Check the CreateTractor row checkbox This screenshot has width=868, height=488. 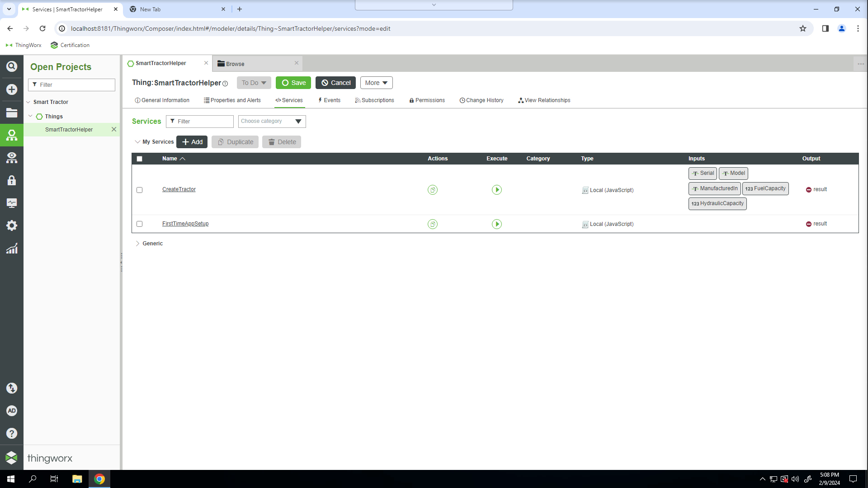coord(139,190)
